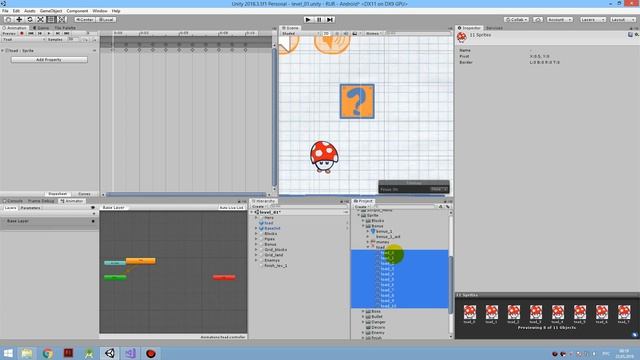Play the animation clip
The height and width of the screenshot is (360, 640).
pyautogui.click(x=49, y=33)
